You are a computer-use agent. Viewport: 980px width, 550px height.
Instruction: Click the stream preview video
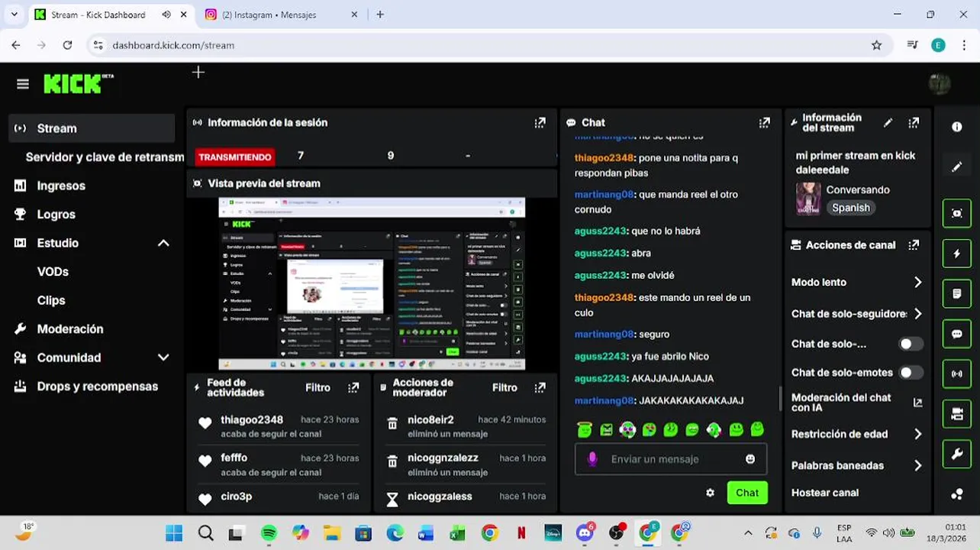pyautogui.click(x=372, y=283)
